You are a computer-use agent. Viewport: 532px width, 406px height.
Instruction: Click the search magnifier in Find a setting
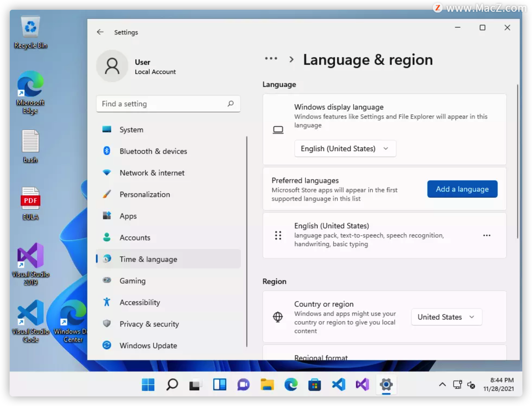[x=231, y=104]
